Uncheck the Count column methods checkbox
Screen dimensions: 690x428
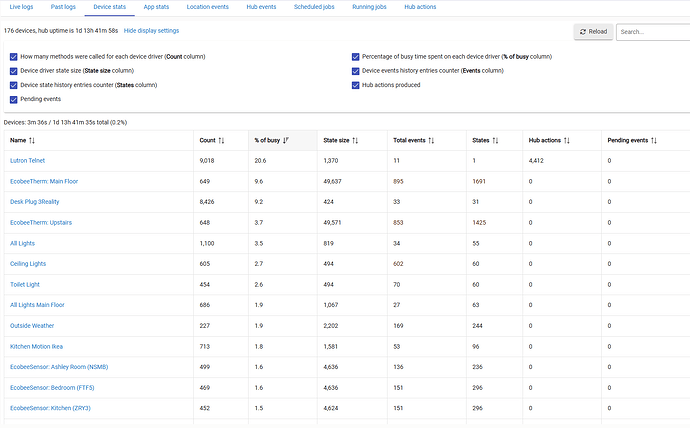pos(13,57)
